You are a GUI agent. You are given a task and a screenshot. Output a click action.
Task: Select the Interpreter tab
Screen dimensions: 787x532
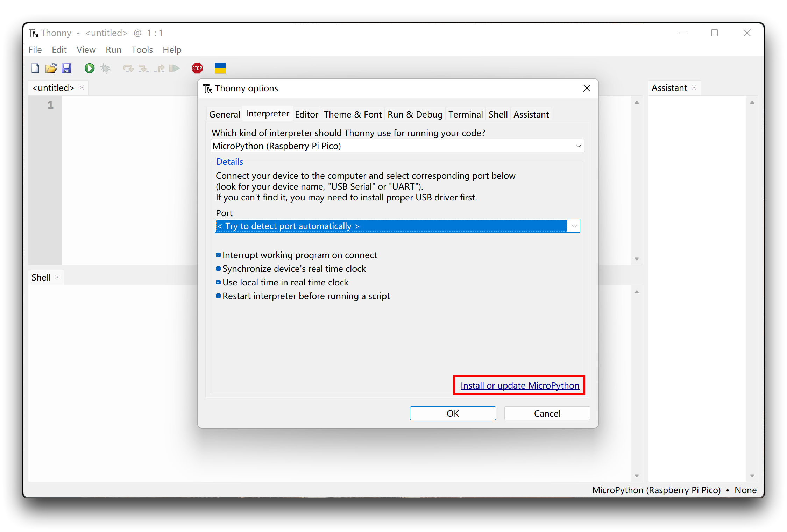click(268, 114)
